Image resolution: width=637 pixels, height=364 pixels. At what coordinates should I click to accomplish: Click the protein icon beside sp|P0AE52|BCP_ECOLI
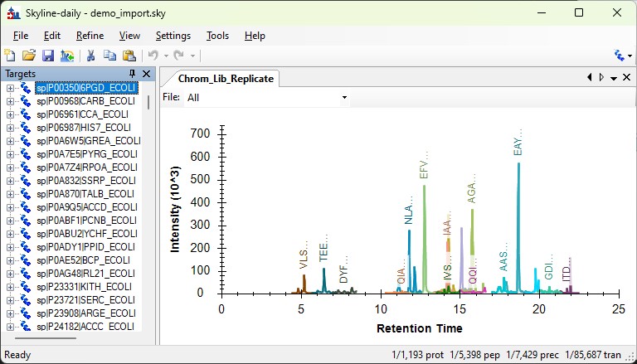pos(25,260)
